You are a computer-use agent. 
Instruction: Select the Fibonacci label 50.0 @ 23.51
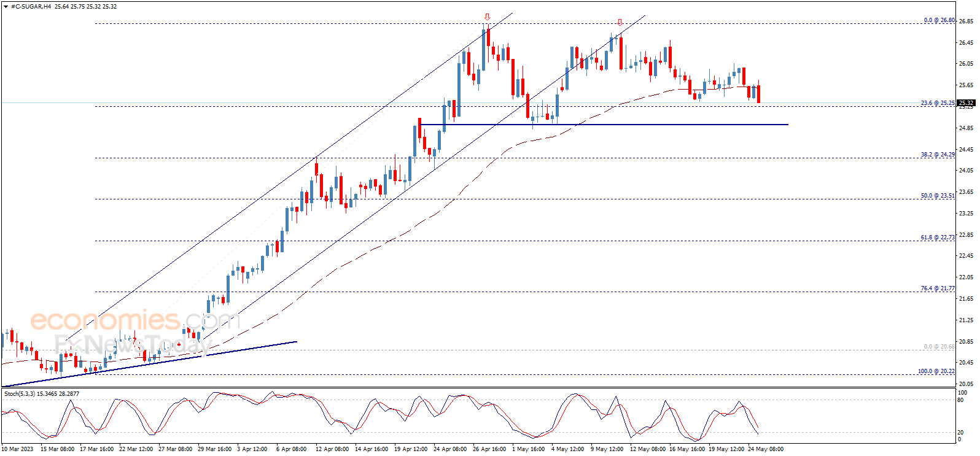(x=938, y=196)
